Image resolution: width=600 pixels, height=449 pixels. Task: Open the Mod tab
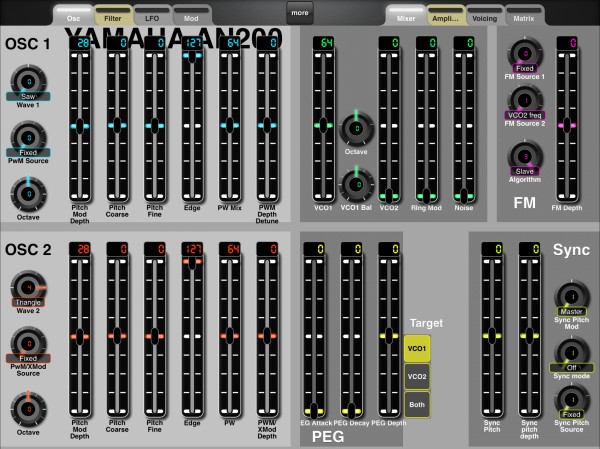tap(191, 15)
